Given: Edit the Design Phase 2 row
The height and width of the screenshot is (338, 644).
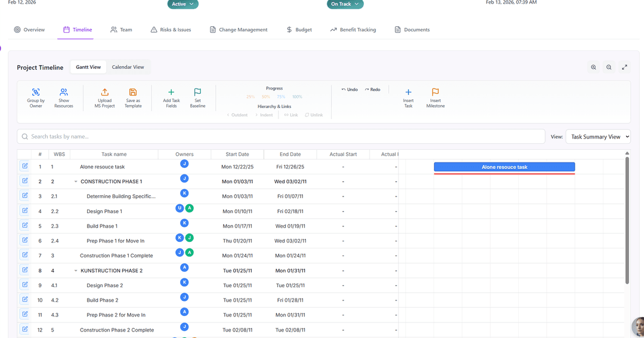Looking at the screenshot, I should [25, 284].
